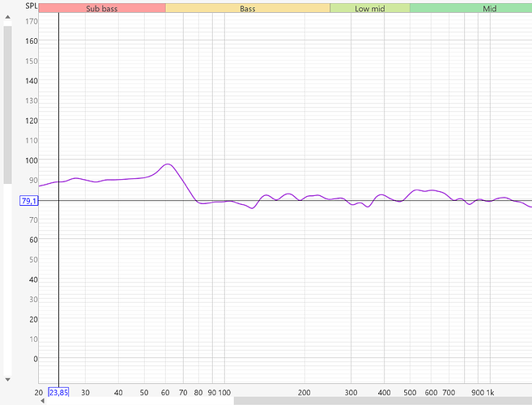Click the 100 dB SPL axis label

pyautogui.click(x=31, y=160)
